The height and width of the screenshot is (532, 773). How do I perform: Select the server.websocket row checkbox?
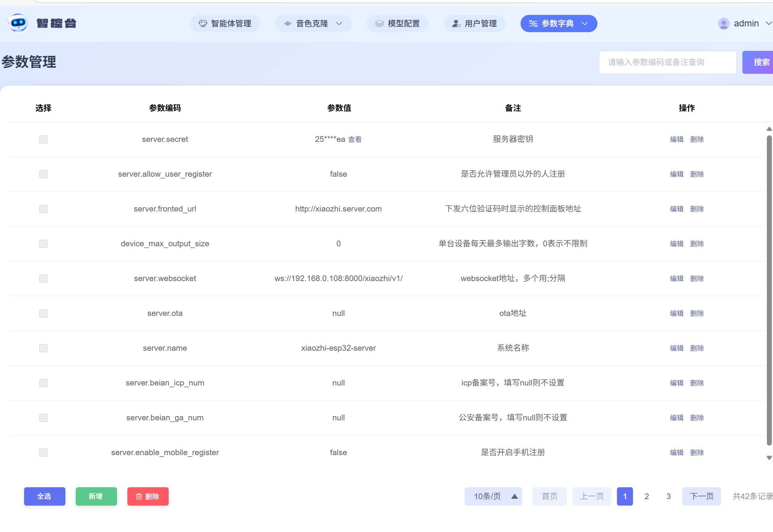tap(43, 278)
